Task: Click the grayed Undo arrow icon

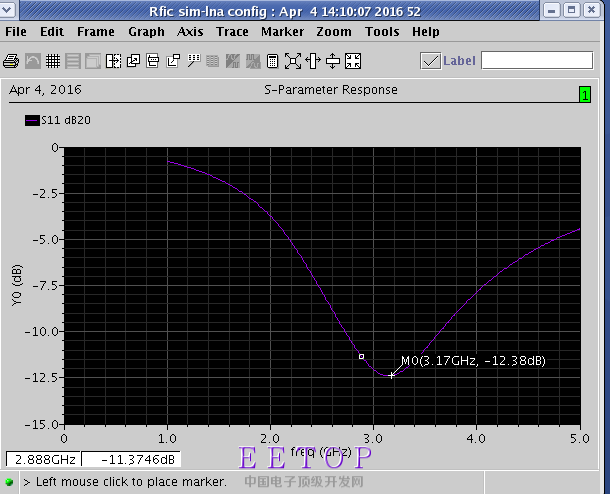Action: [33, 61]
